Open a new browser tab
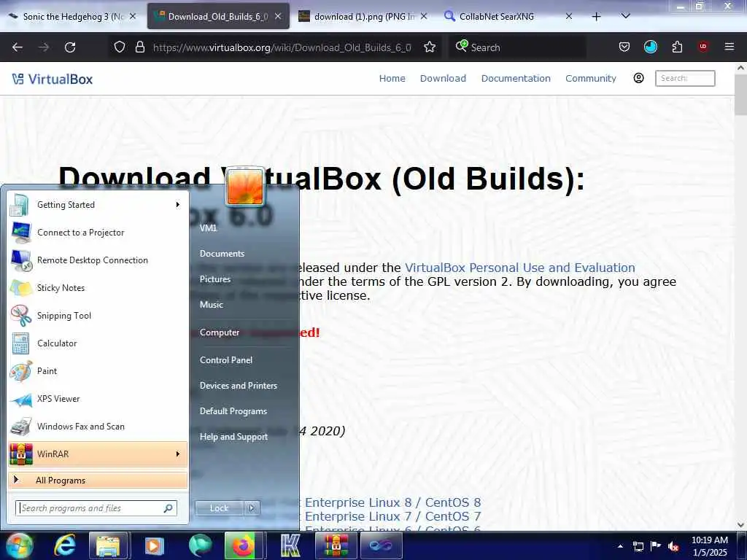Viewport: 747px width, 560px height. (596, 17)
